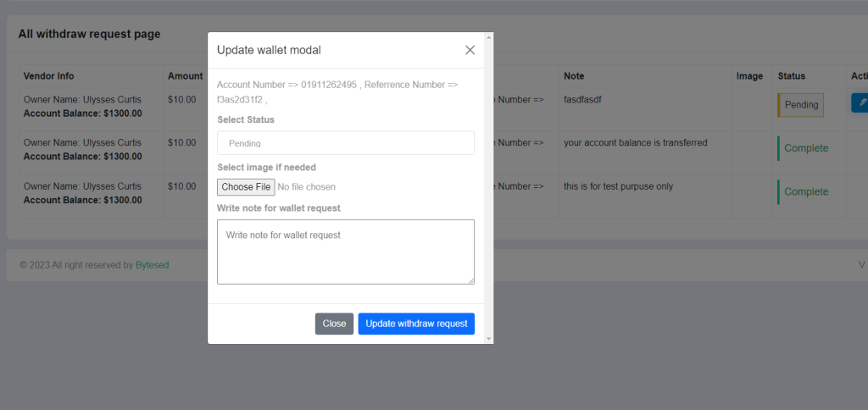Focus the wallet request note textarea
This screenshot has height=410, width=868.
(x=346, y=252)
